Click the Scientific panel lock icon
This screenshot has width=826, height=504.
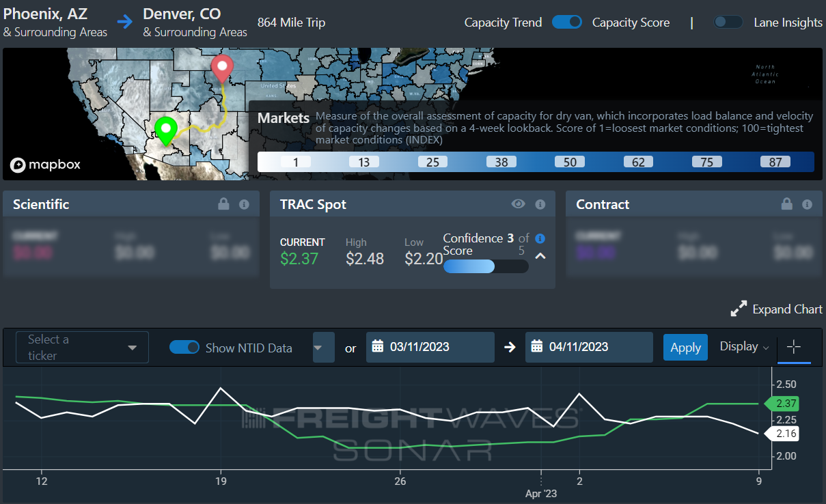click(223, 204)
